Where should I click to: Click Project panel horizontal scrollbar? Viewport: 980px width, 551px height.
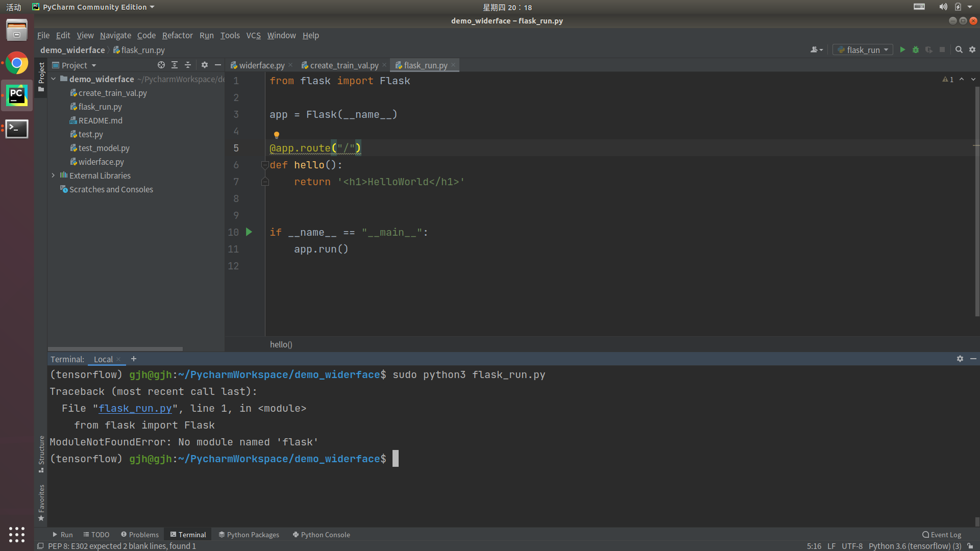coord(115,349)
